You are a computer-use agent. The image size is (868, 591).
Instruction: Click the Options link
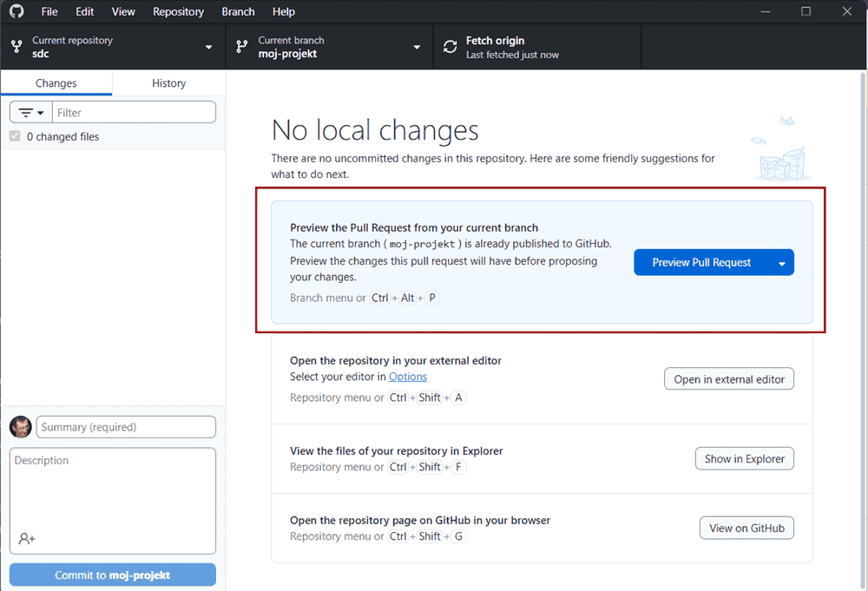[x=407, y=377]
